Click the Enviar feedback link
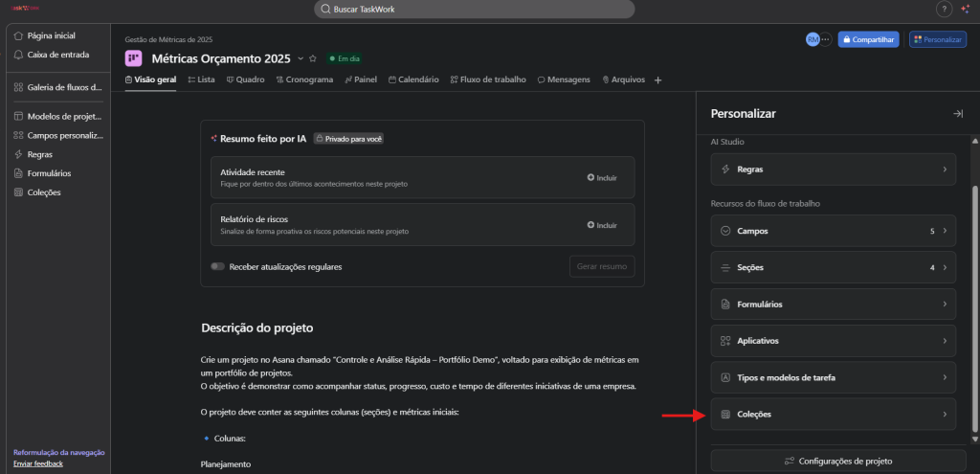 coord(38,463)
